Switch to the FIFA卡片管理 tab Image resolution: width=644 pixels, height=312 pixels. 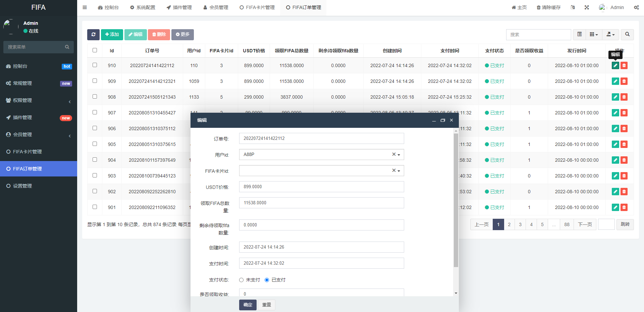coord(257,7)
